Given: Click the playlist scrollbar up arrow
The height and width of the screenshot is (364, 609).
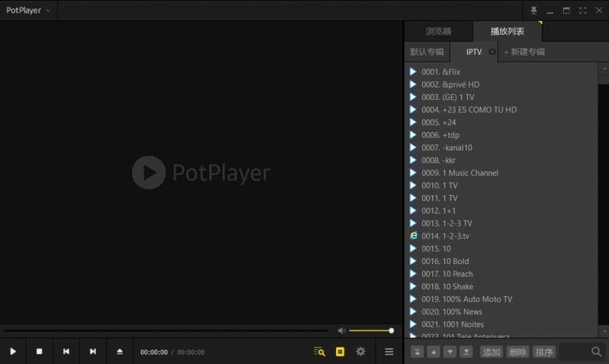Looking at the screenshot, I should (x=604, y=68).
